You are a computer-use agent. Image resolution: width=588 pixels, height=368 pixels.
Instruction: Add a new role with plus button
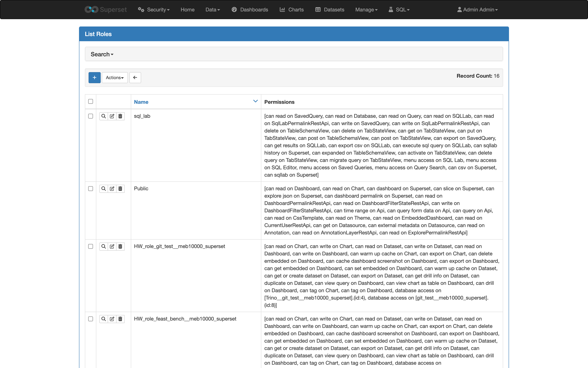(x=94, y=77)
